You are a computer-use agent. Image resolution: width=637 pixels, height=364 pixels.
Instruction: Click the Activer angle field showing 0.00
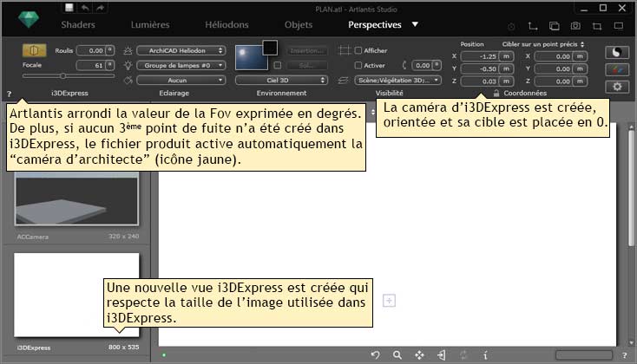tap(423, 65)
